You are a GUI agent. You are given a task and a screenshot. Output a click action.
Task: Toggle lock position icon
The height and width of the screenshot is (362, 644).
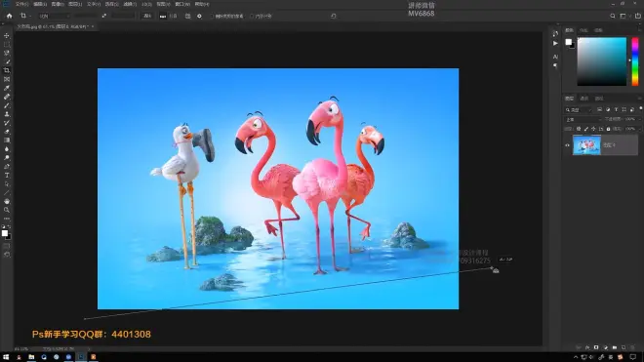[x=593, y=129]
